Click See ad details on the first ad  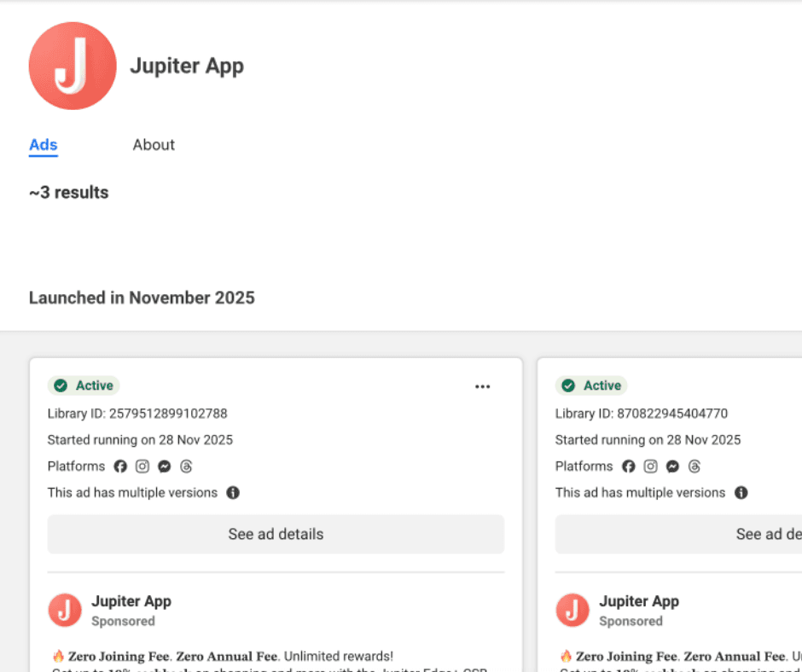click(275, 534)
